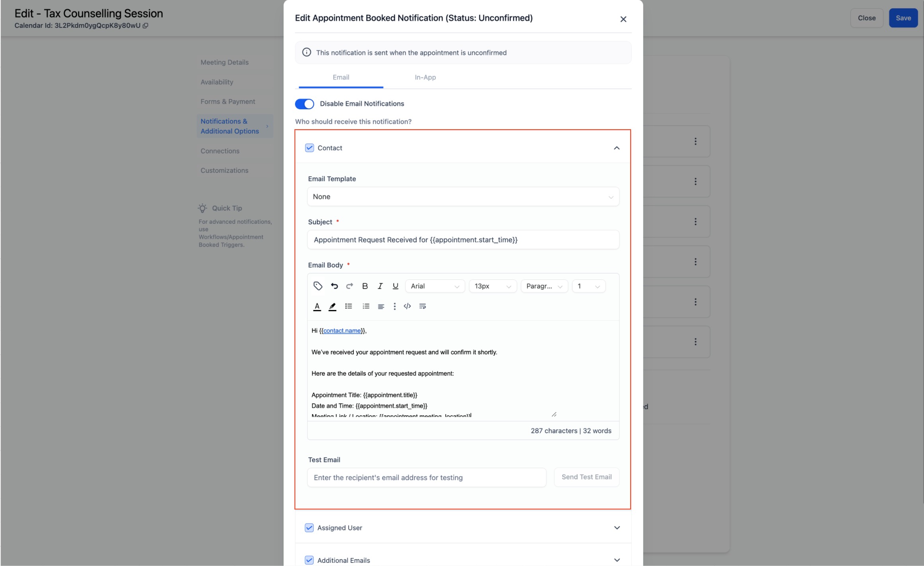Switch to the In-App tab
Viewport: 924px width, 566px height.
coord(425,78)
